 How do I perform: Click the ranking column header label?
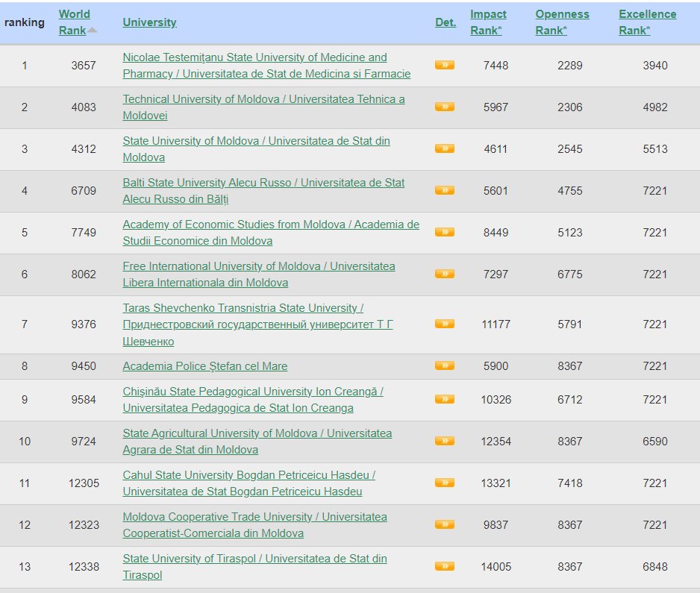pyautogui.click(x=25, y=22)
